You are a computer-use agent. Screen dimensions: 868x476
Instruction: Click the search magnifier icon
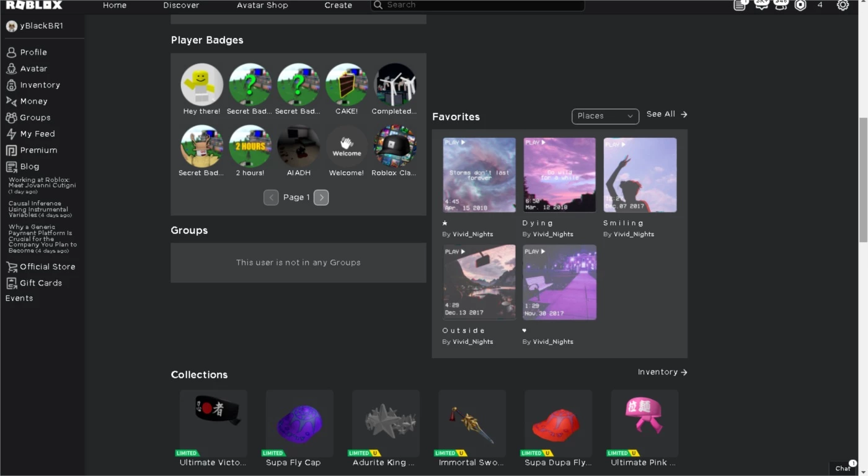click(x=378, y=5)
